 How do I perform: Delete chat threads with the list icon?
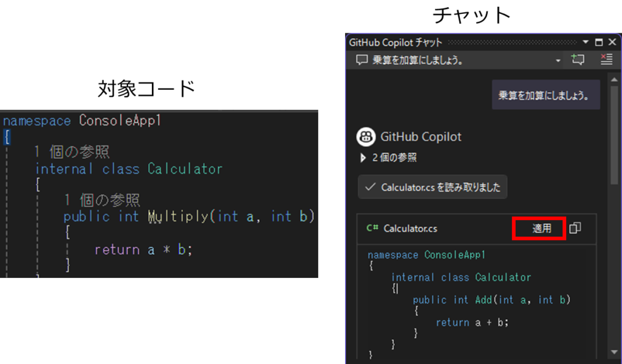(x=606, y=60)
